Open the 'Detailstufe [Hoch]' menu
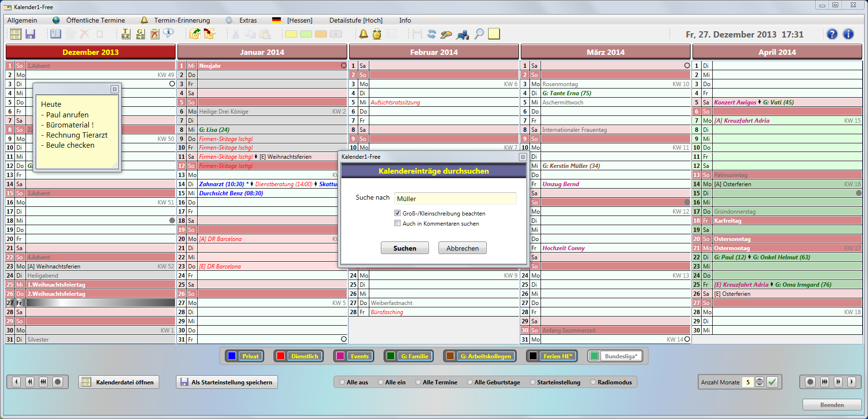 tap(356, 20)
